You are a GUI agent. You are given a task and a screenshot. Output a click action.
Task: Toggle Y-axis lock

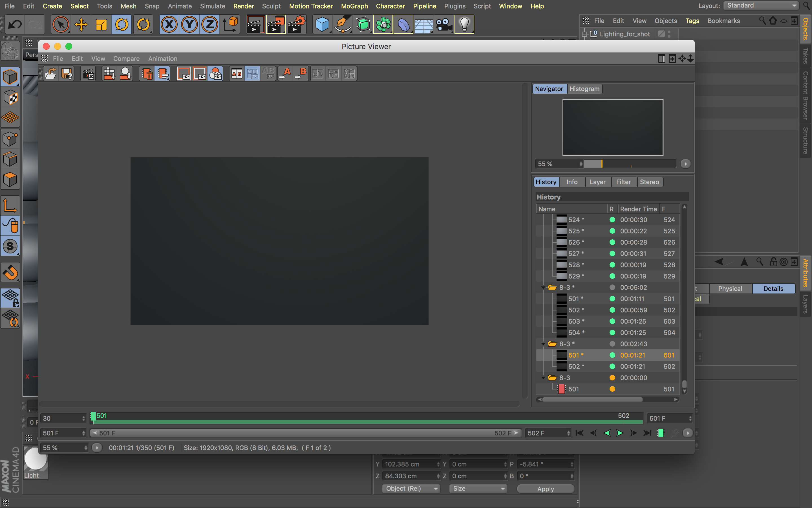(x=189, y=24)
